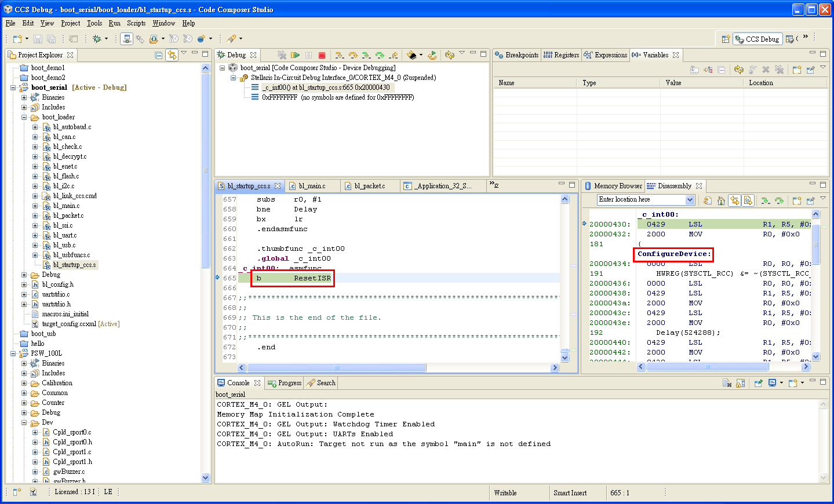Collapse the Dev folder in PSW_100L
The width and height of the screenshot is (834, 504).
click(24, 422)
